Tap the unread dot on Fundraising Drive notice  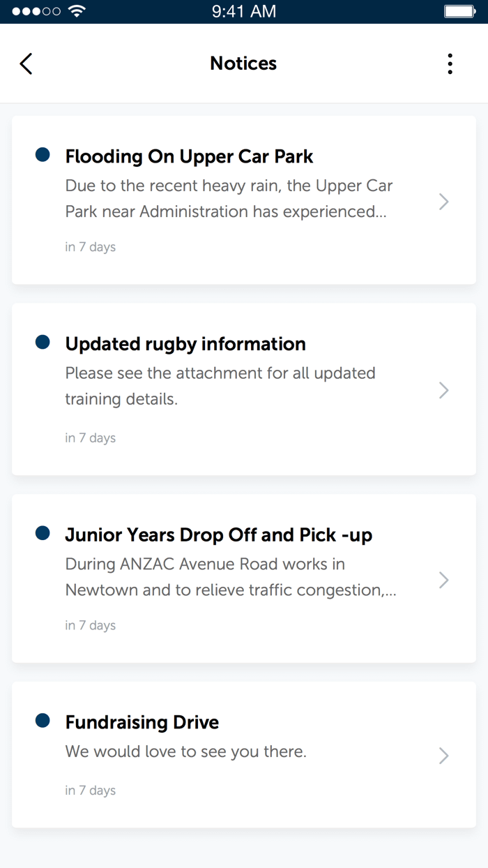43,721
